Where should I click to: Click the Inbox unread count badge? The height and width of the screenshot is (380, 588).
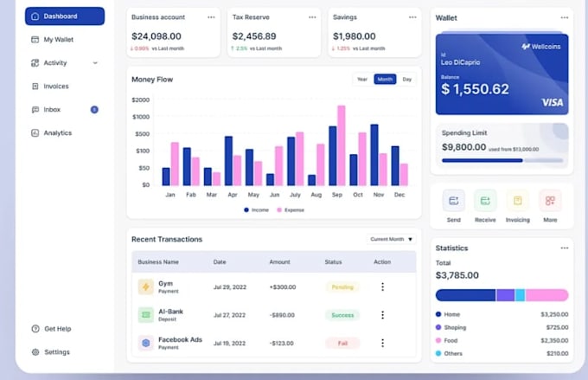tap(94, 110)
